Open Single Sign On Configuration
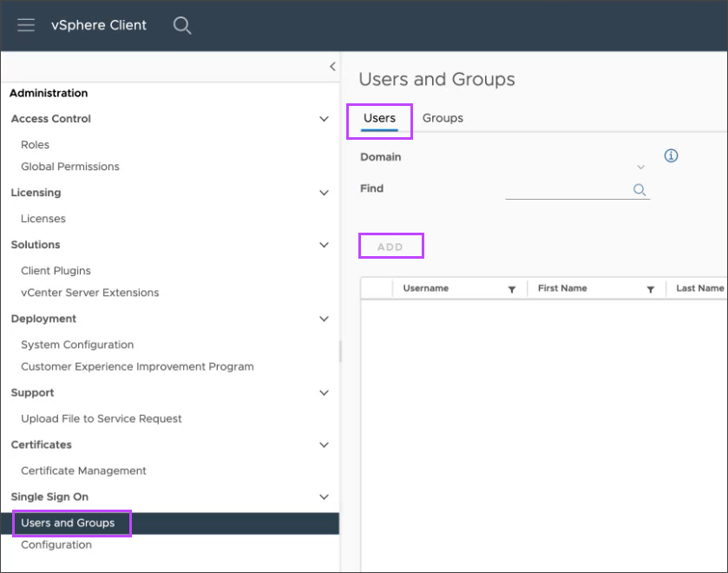Screen dimensions: 728x573 [56, 545]
